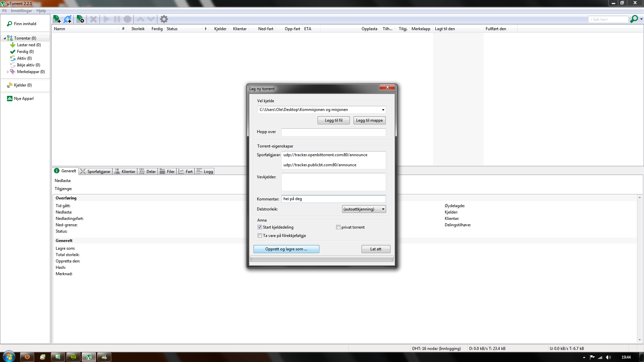Switch to the Logg tab
The image size is (644, 362).
205,171
